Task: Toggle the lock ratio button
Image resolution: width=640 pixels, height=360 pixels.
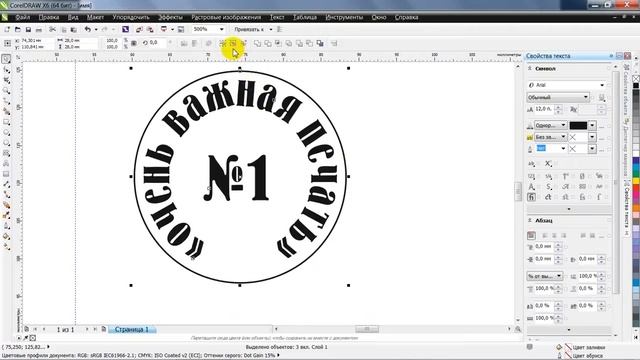Action: [134, 43]
